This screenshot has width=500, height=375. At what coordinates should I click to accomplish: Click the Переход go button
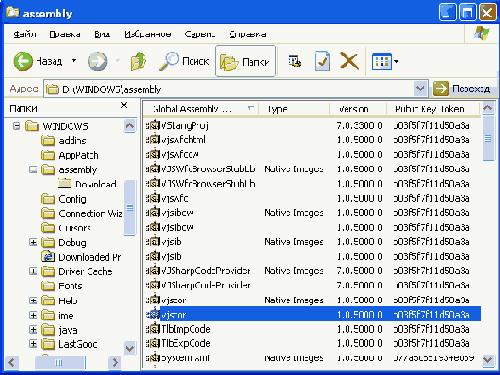(462, 89)
